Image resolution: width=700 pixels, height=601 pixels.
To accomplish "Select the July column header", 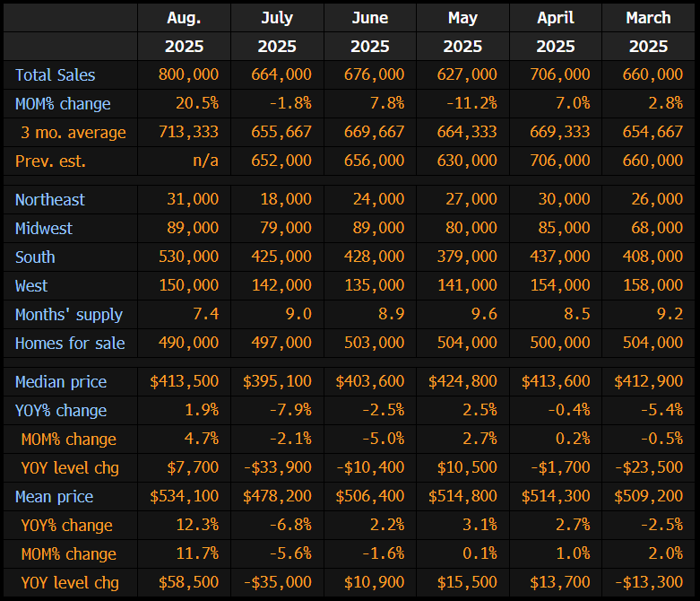I will tap(277, 18).
